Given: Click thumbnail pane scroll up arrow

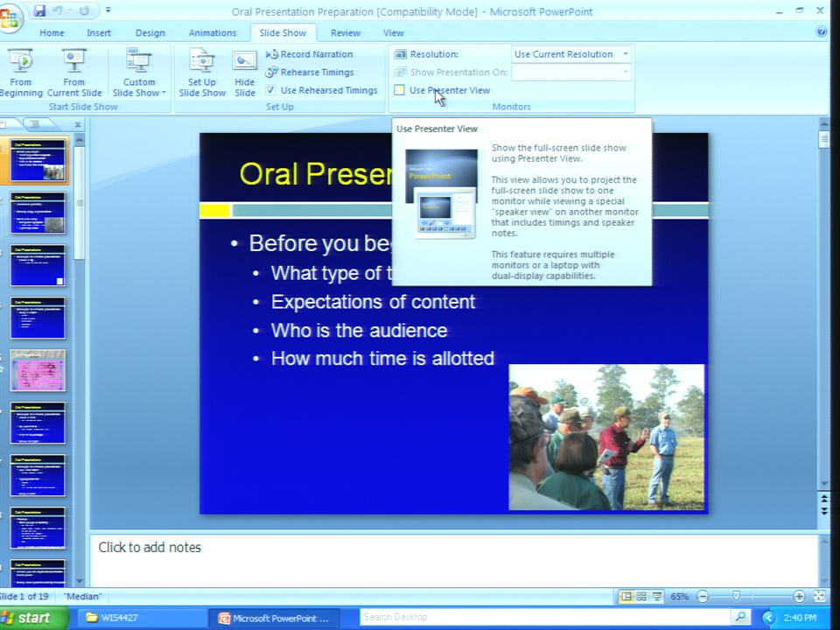Looking at the screenshot, I should 80,140.
